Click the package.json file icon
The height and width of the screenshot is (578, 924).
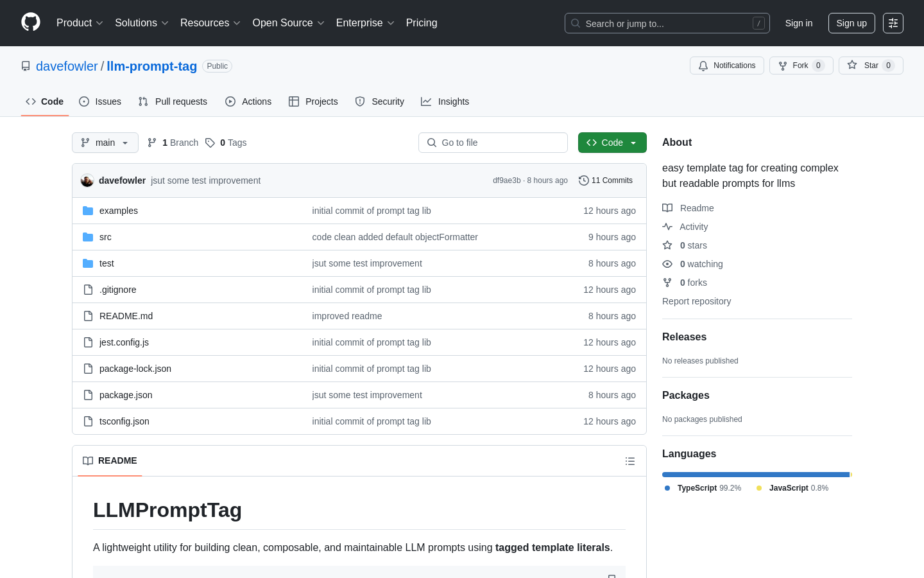[88, 395]
